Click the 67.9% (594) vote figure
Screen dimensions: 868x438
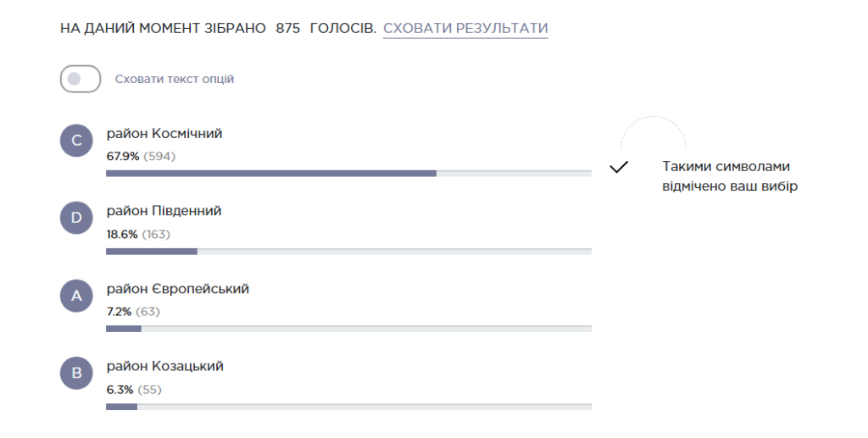141,156
